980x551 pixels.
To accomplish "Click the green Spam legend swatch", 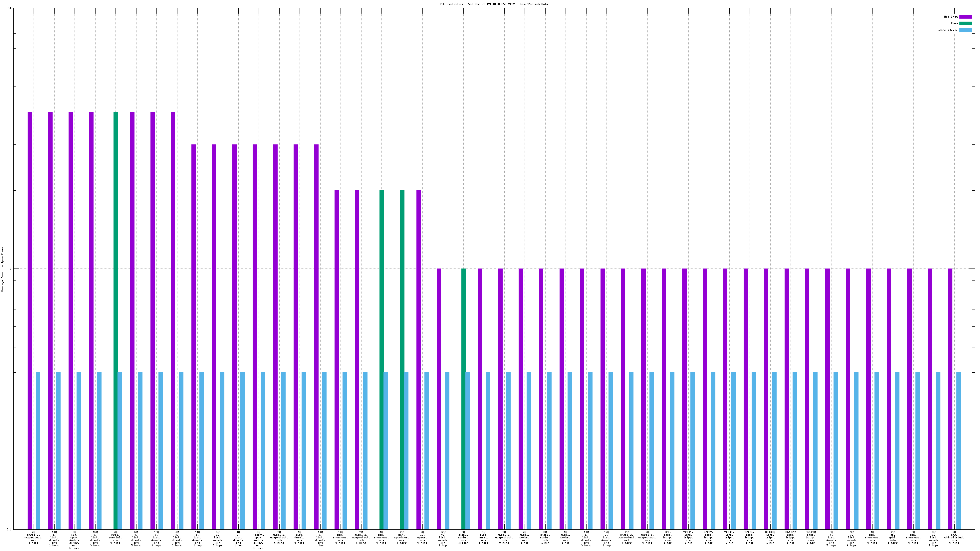I will [965, 24].
